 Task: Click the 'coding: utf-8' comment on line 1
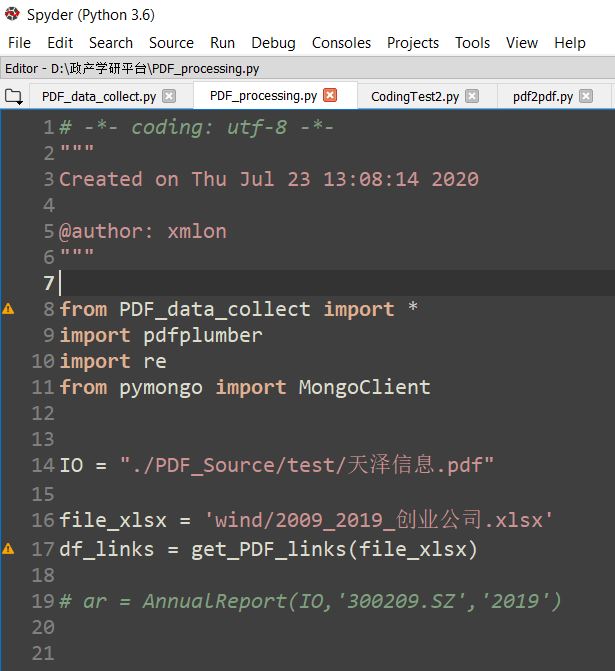(x=196, y=127)
